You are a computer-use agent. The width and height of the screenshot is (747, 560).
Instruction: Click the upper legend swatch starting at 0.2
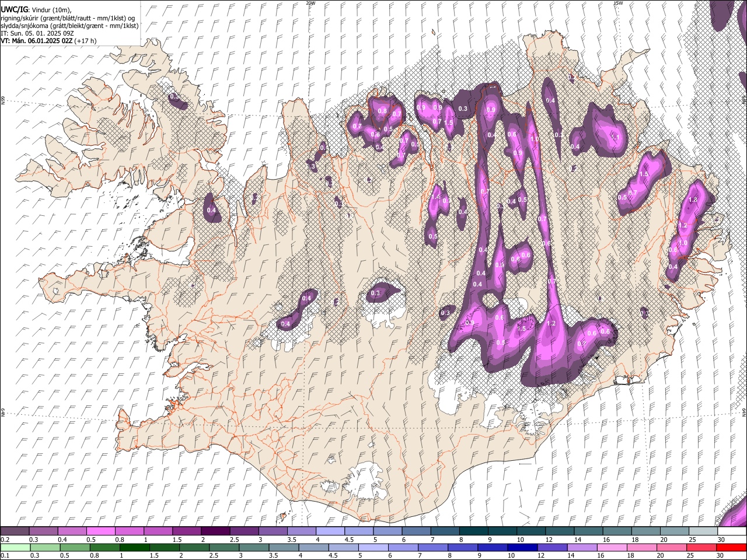coord(15,531)
